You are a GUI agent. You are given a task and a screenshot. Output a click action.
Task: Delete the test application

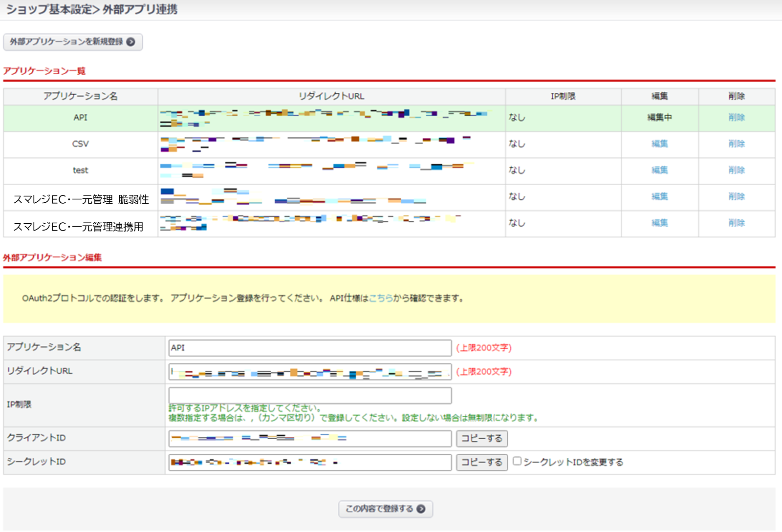[x=736, y=170]
